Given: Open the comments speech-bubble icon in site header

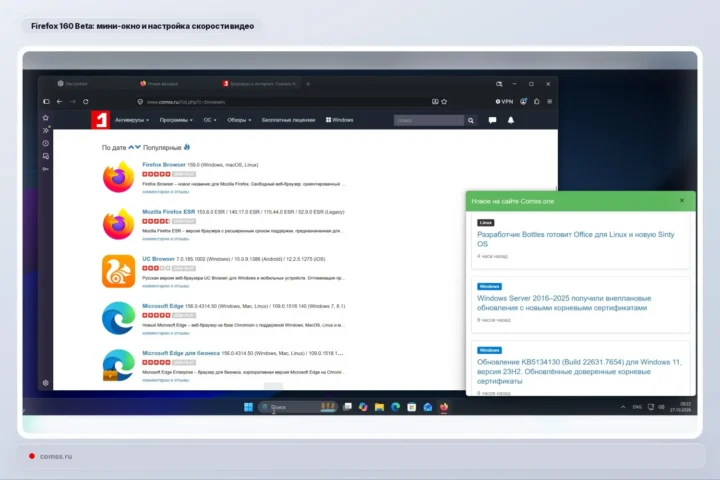Looking at the screenshot, I should 492,120.
